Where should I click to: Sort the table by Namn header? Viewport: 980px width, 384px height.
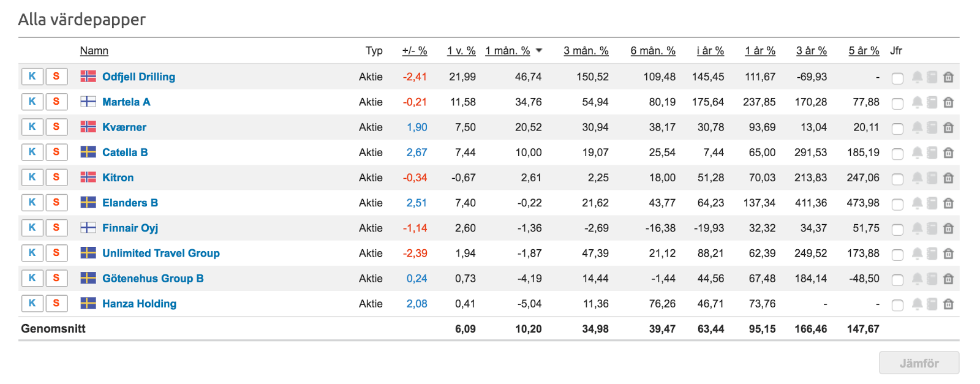(94, 51)
